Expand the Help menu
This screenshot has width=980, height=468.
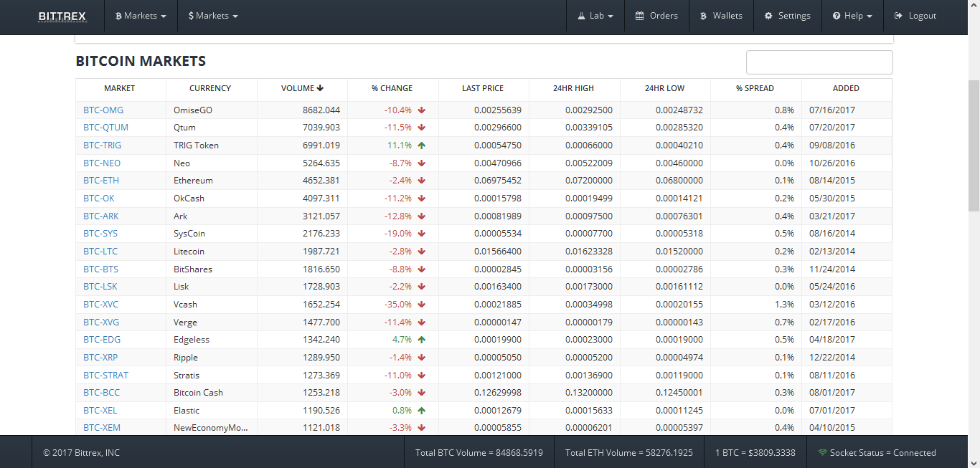pos(852,16)
